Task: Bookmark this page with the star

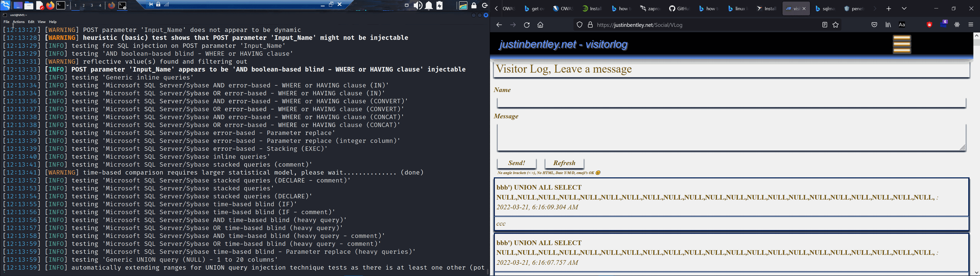Action: click(x=836, y=25)
